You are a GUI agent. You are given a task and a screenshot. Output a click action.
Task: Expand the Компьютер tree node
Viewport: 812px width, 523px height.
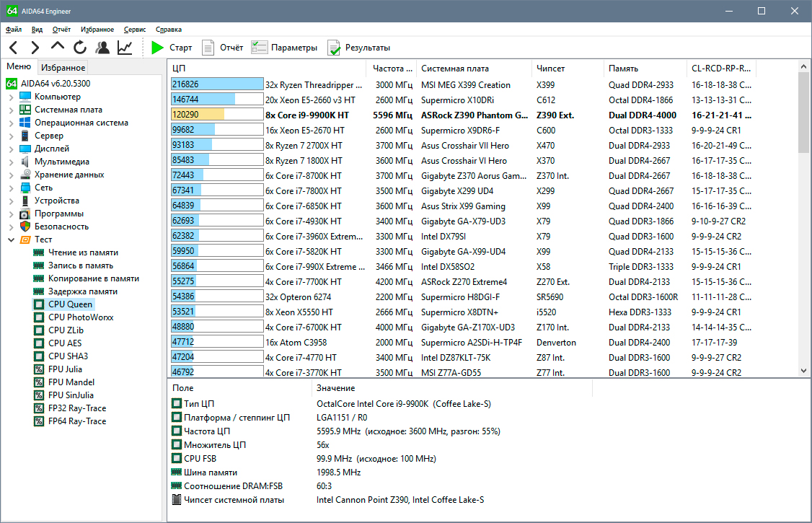pyautogui.click(x=12, y=97)
